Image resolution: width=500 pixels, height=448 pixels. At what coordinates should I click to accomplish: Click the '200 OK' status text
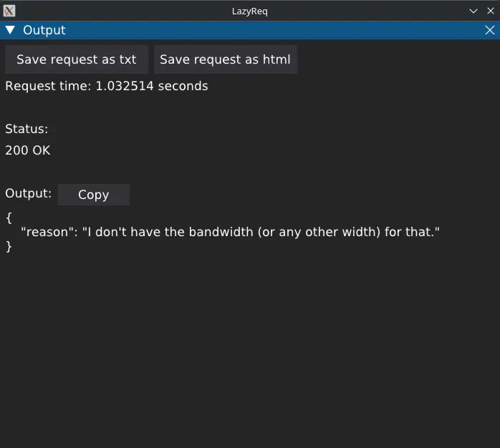click(x=28, y=150)
